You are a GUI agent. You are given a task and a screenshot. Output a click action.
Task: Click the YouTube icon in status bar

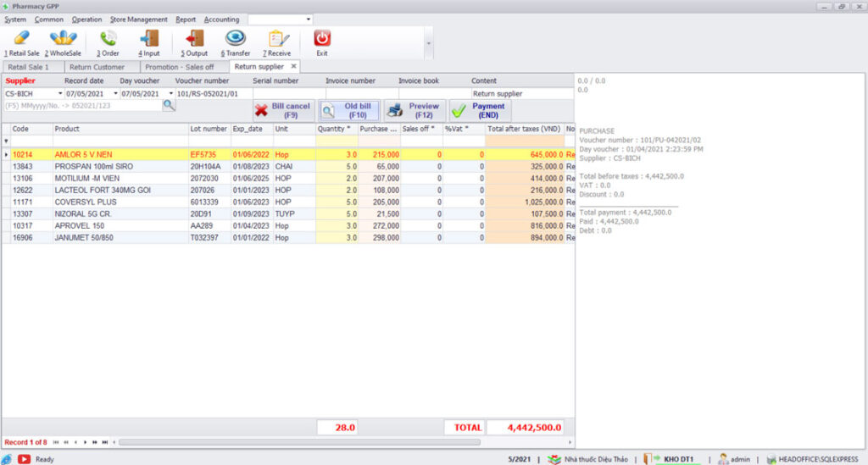point(24,459)
